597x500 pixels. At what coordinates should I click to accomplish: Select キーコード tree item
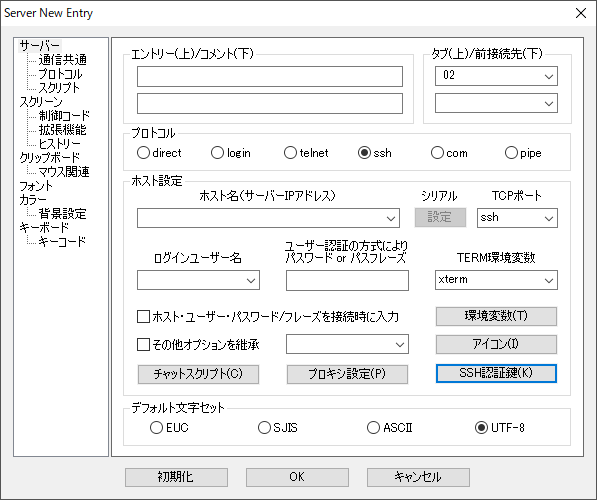click(x=62, y=242)
